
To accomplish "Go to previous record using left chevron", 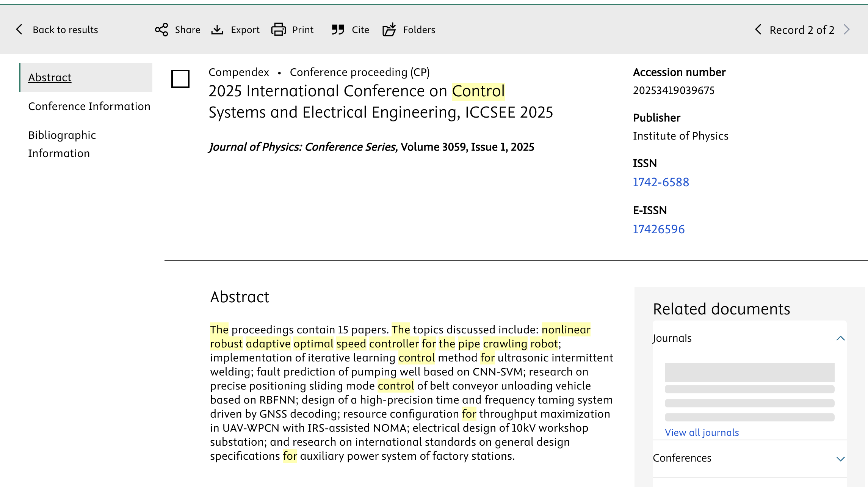I will (758, 30).
